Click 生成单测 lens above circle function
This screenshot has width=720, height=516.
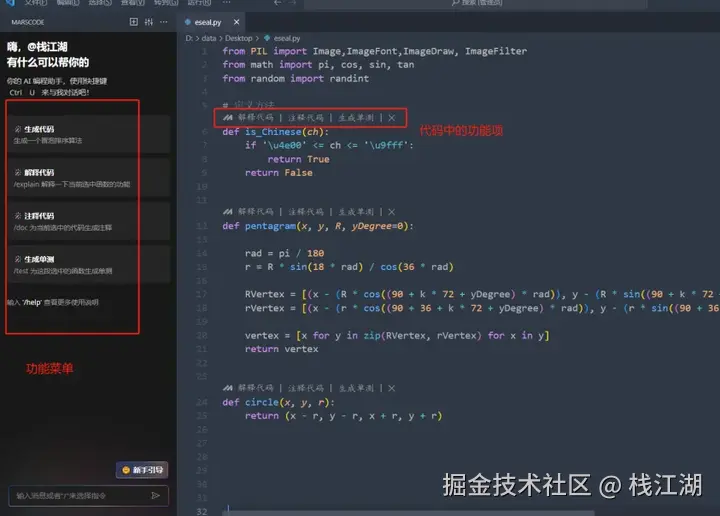click(356, 388)
